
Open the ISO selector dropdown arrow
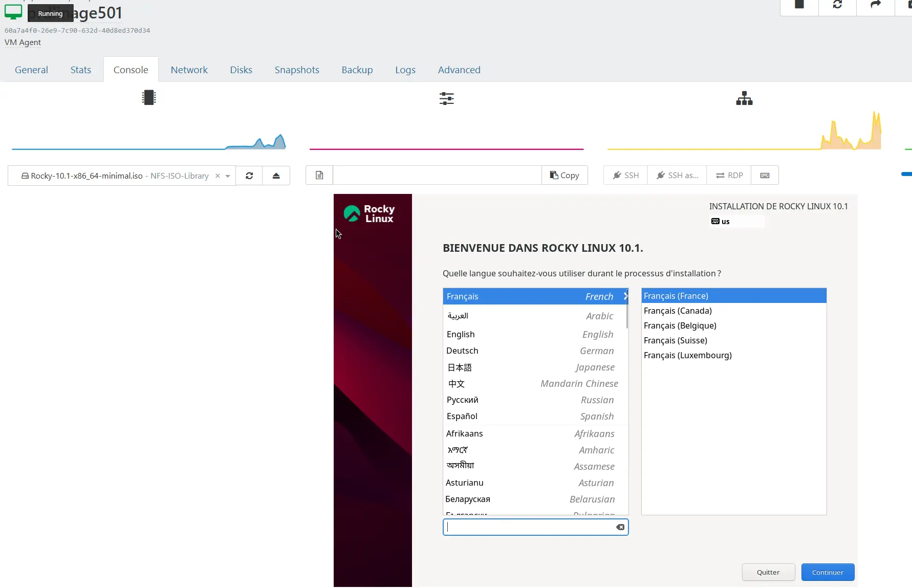(228, 176)
